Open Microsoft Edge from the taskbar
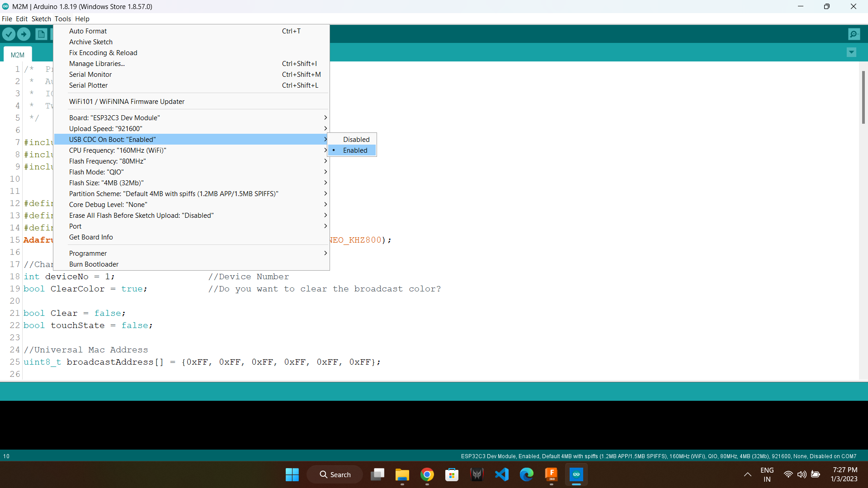 coord(526,474)
